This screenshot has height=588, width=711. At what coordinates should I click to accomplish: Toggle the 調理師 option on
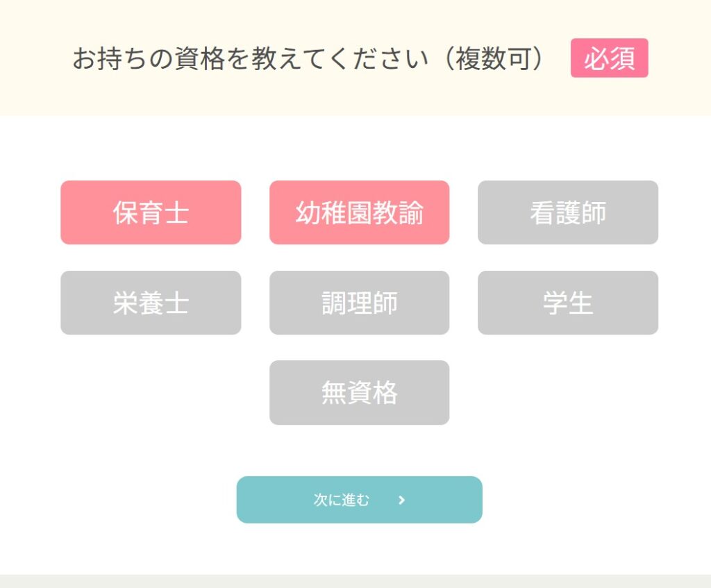point(359,303)
